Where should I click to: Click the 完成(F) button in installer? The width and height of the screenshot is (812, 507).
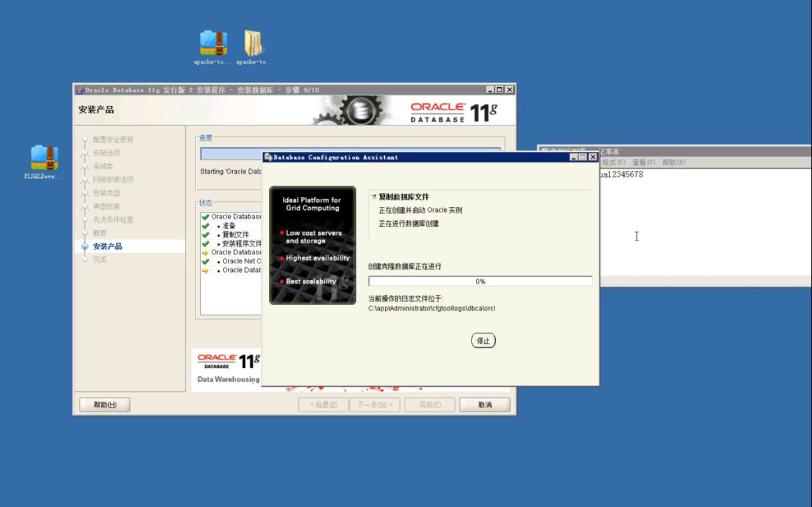click(x=429, y=405)
